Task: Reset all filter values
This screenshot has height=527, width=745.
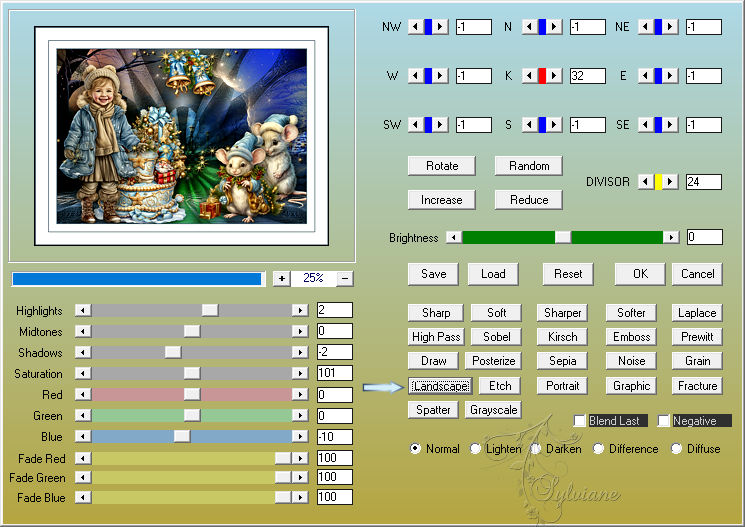Action: coord(568,274)
